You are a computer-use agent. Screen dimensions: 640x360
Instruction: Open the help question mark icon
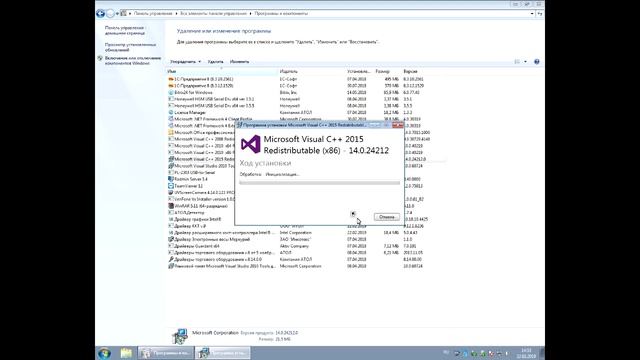(537, 62)
